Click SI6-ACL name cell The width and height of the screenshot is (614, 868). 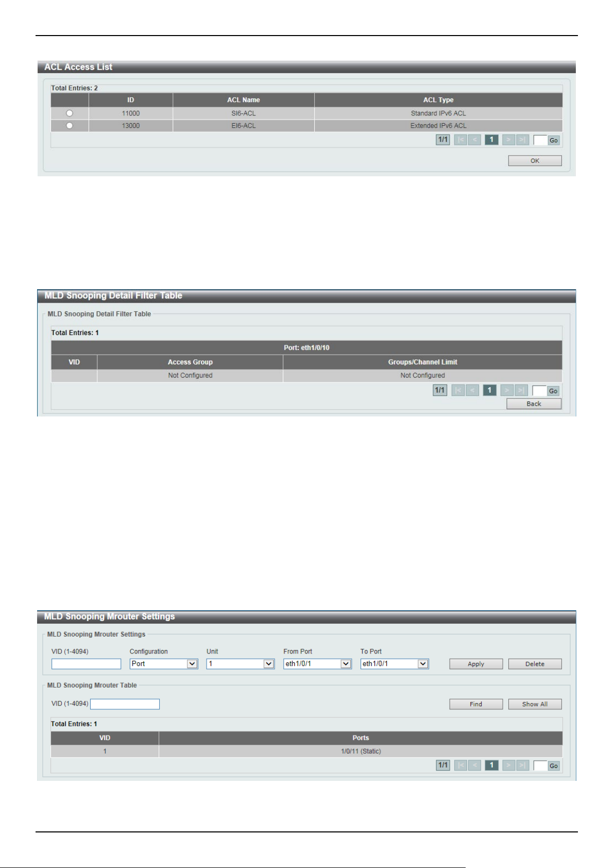(244, 113)
